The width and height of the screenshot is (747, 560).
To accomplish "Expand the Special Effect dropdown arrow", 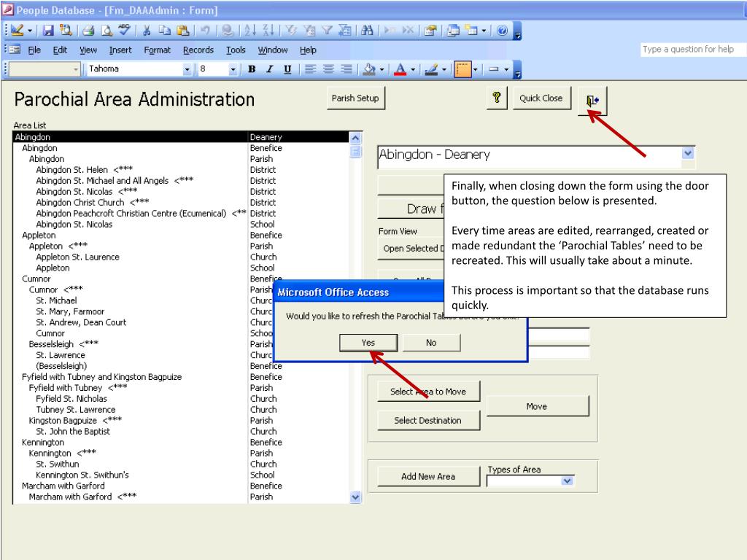I will pyautogui.click(x=506, y=69).
